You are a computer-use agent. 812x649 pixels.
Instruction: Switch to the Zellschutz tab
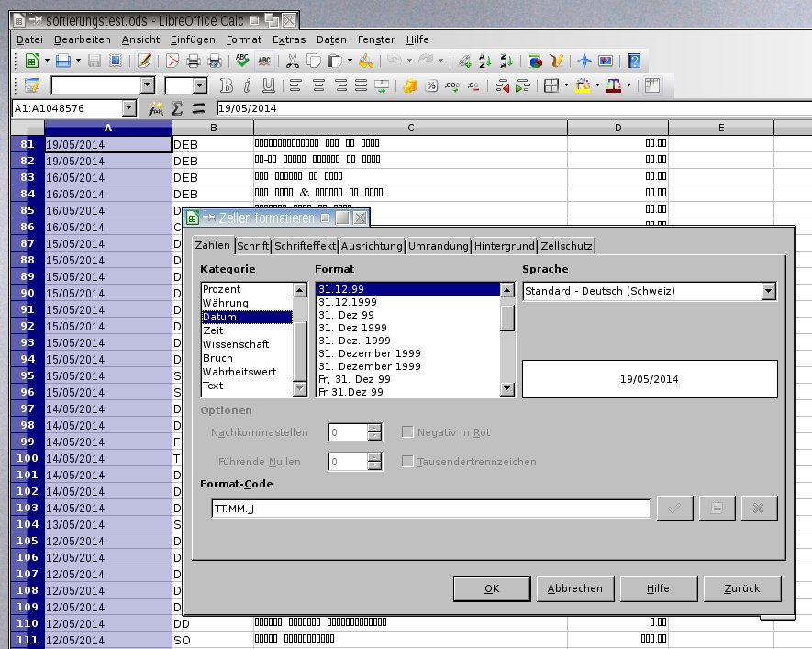566,246
